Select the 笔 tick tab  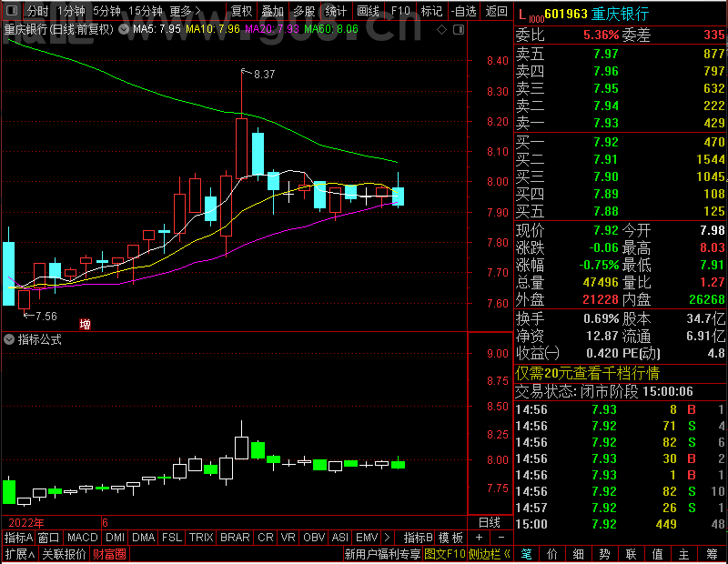[x=526, y=554]
